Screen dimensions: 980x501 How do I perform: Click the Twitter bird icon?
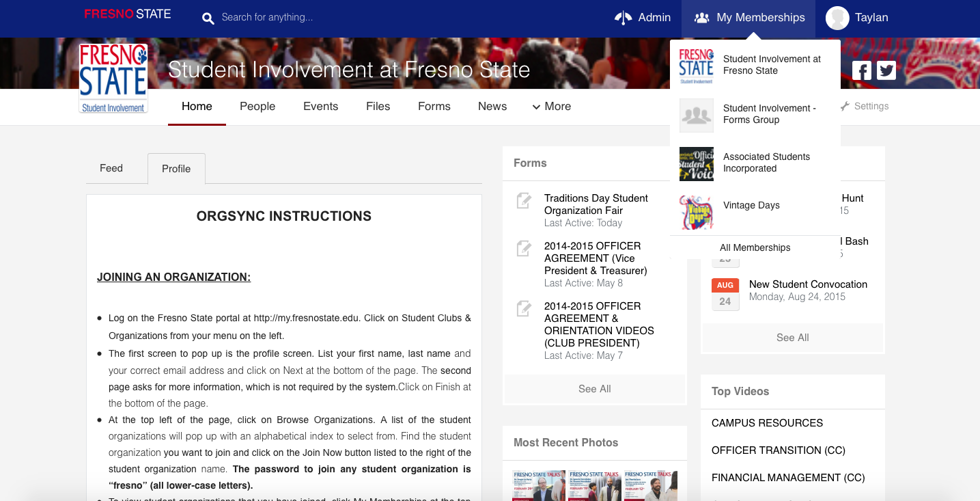886,70
